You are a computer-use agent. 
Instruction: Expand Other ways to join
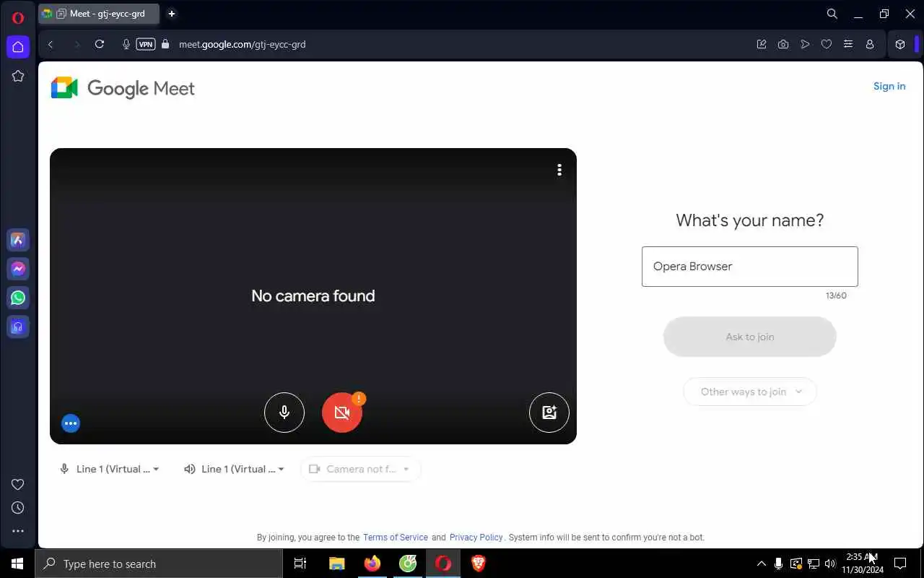750,392
